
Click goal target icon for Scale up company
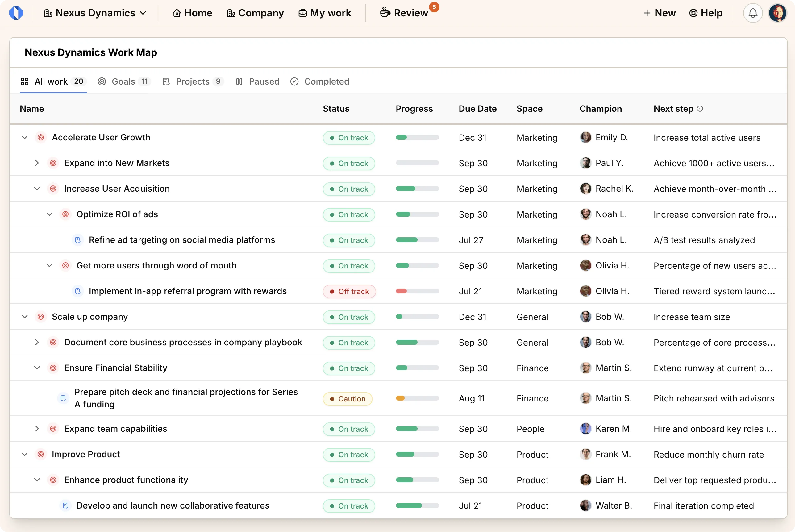click(x=41, y=317)
